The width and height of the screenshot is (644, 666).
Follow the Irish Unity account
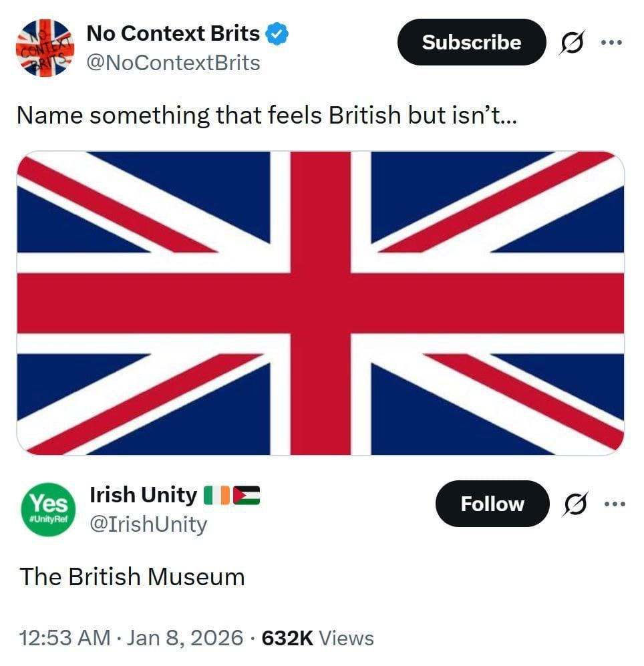click(x=492, y=504)
